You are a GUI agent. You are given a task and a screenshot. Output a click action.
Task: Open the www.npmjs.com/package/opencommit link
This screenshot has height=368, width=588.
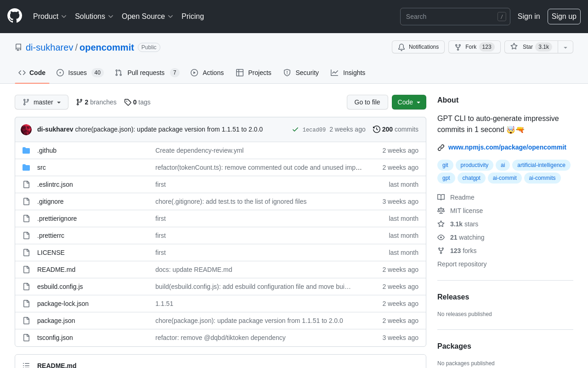pyautogui.click(x=507, y=147)
